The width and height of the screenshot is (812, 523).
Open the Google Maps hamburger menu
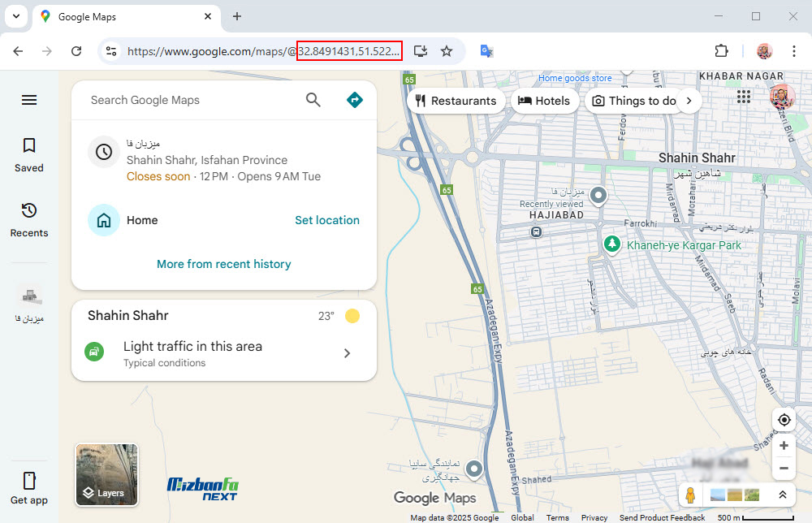[x=29, y=100]
